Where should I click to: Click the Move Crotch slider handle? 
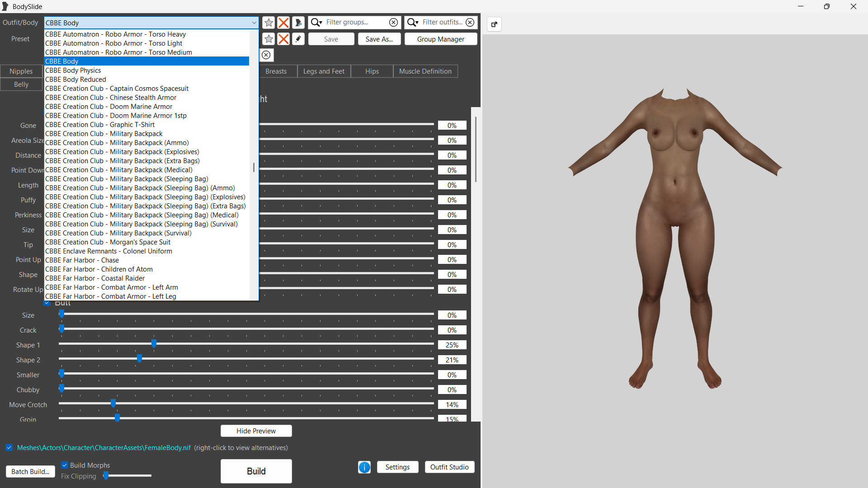tap(113, 404)
